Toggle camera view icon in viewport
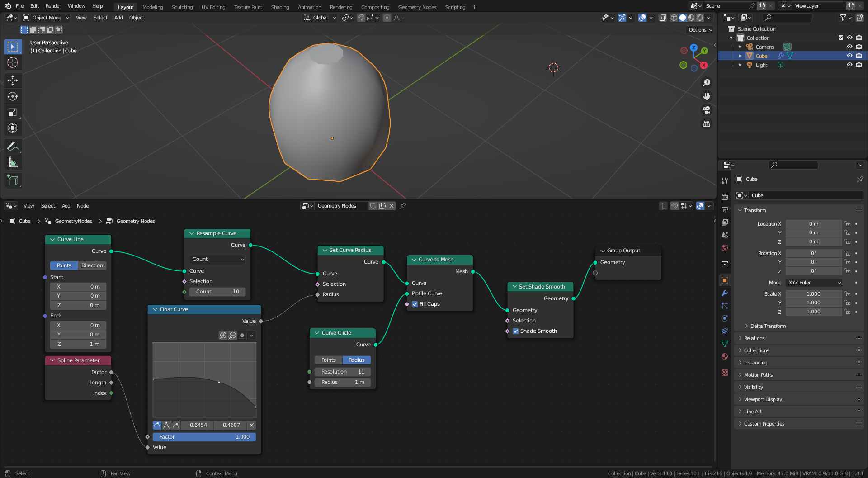 pos(707,110)
